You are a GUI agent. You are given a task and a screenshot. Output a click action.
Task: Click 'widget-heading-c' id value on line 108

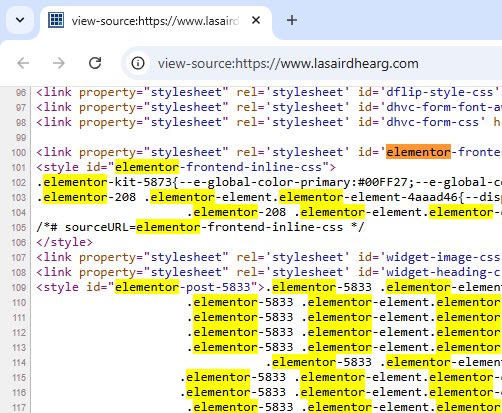click(x=443, y=272)
